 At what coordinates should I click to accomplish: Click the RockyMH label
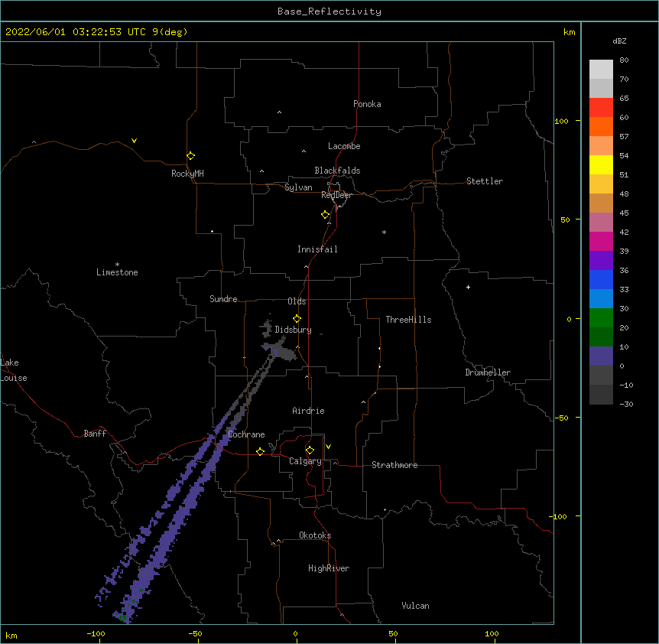(187, 173)
